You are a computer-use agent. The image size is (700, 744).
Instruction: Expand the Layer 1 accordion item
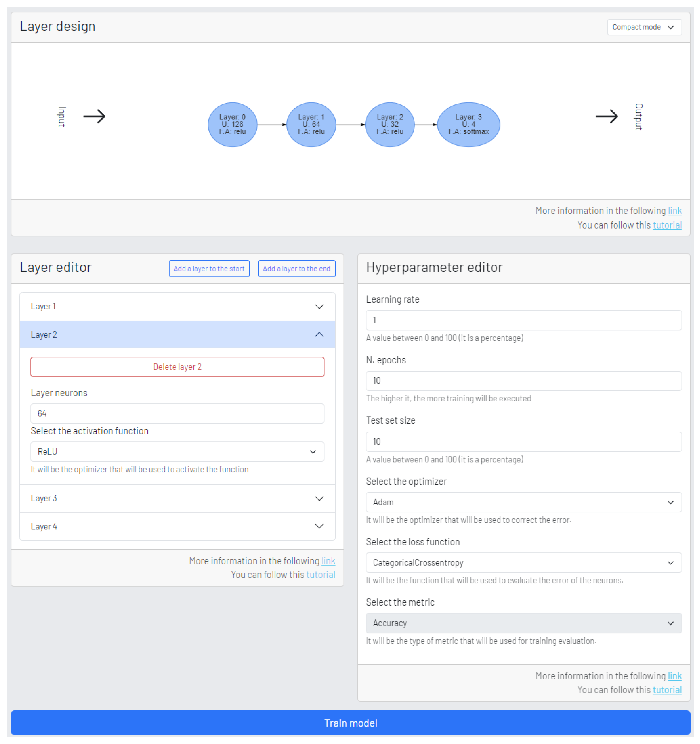[177, 307]
